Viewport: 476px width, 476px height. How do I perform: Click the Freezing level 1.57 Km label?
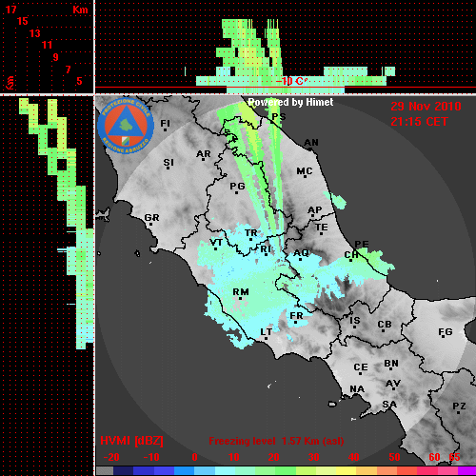[276, 441]
